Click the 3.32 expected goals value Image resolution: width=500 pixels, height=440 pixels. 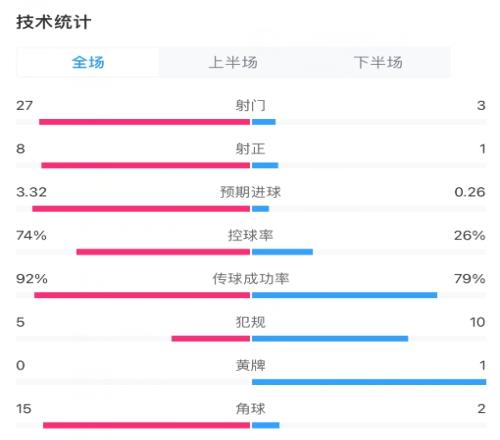tap(31, 192)
